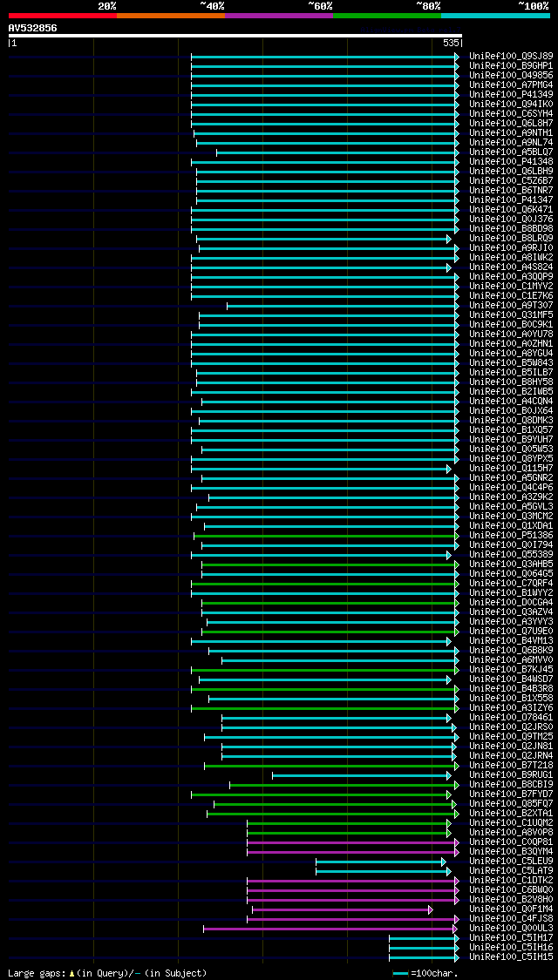Select the UniRef100_Q55389 label

(511, 554)
